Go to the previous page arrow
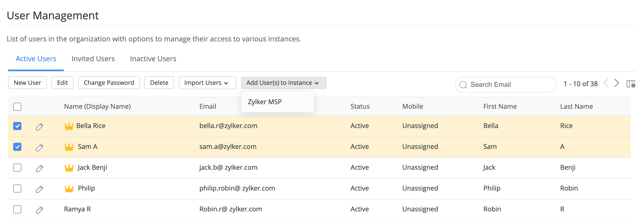Screen dimensions: 644x220 (x=606, y=83)
